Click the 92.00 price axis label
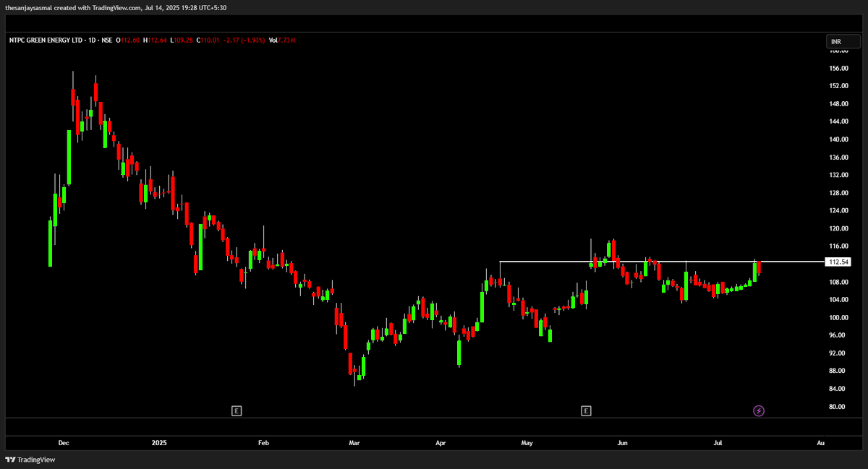This screenshot has width=868, height=469. coord(838,353)
